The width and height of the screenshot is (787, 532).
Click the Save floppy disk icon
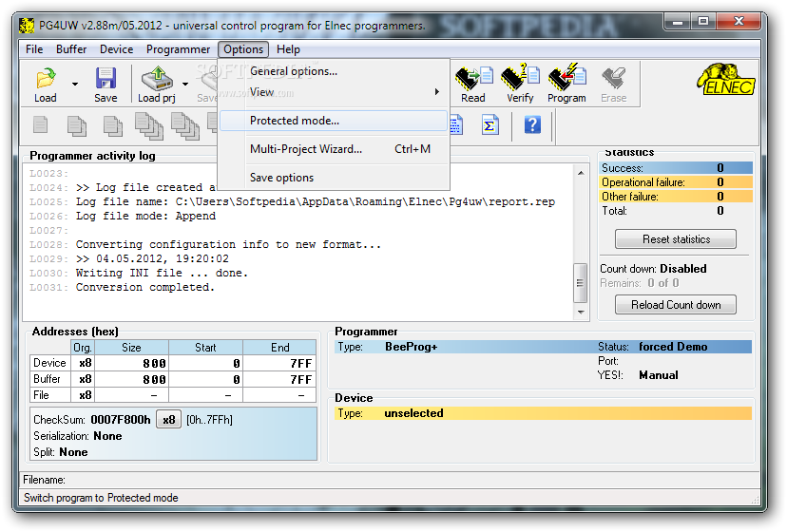point(106,78)
